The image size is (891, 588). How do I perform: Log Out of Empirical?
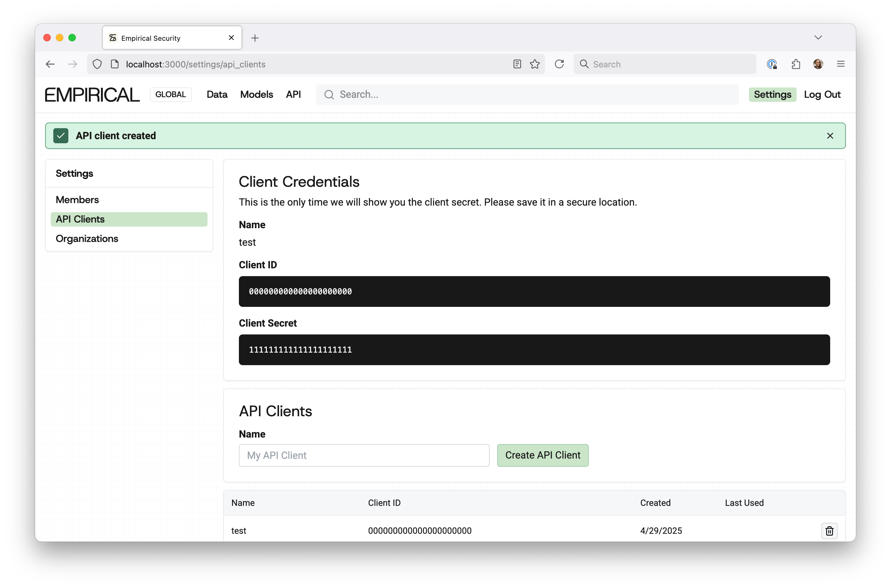pos(822,95)
